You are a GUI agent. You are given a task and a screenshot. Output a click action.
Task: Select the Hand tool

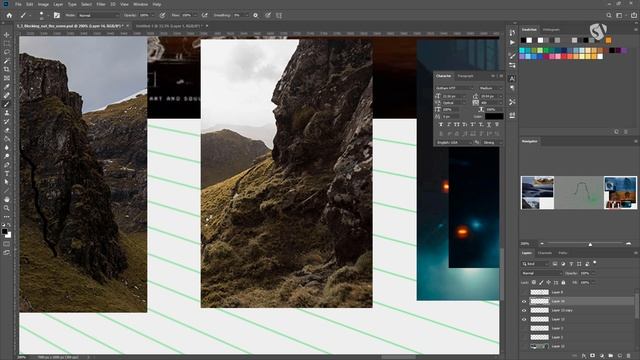pos(7,199)
